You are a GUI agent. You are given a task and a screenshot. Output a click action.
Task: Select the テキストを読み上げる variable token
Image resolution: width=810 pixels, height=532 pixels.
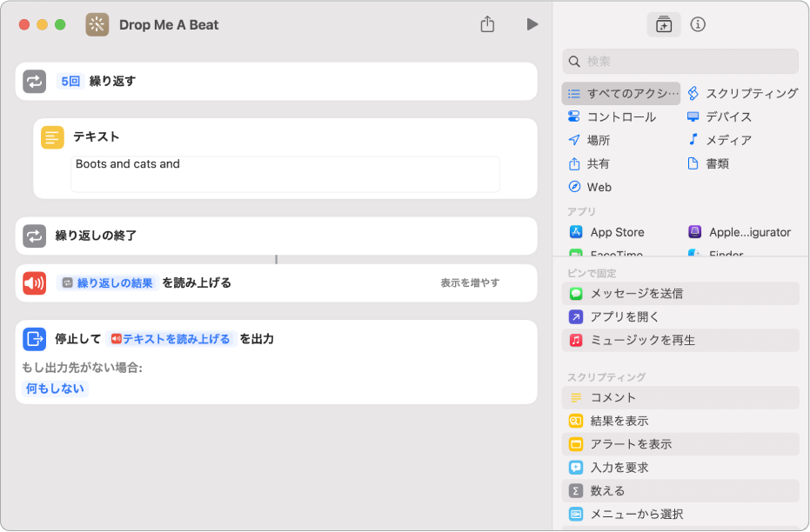(x=171, y=339)
